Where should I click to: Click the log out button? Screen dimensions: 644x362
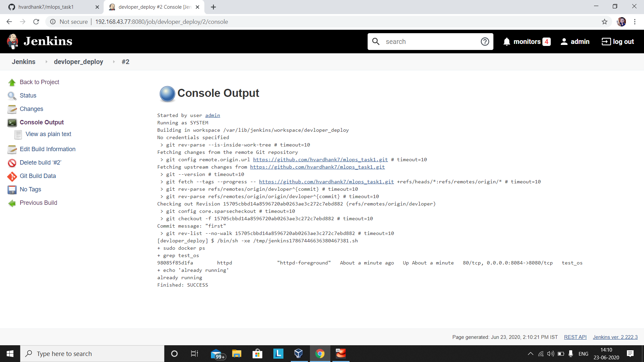618,42
